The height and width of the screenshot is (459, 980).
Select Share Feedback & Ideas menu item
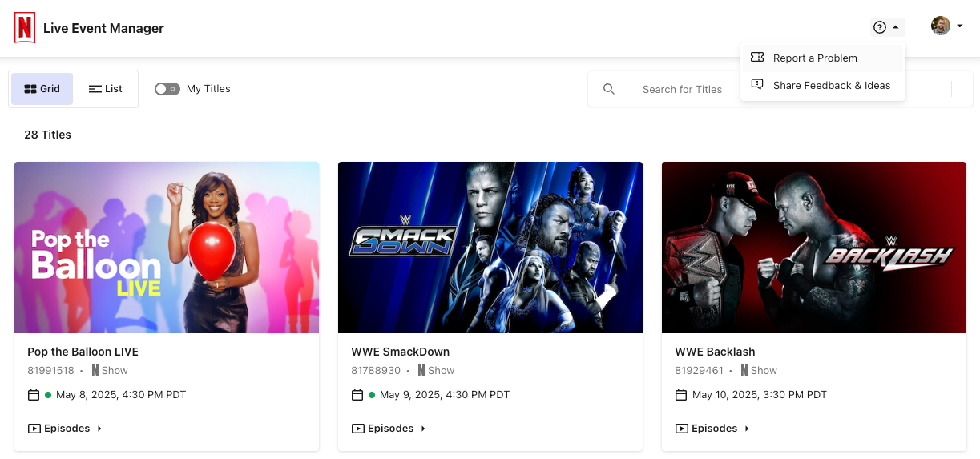click(823, 85)
